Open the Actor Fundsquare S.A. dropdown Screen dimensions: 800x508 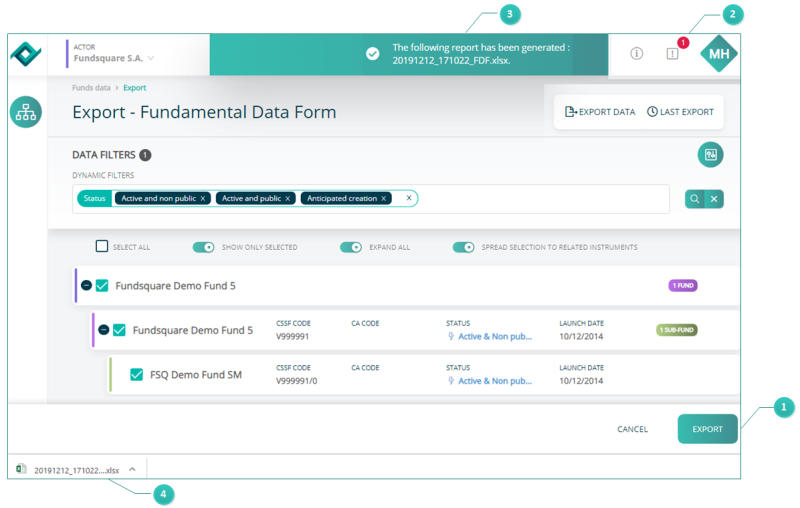click(x=151, y=58)
